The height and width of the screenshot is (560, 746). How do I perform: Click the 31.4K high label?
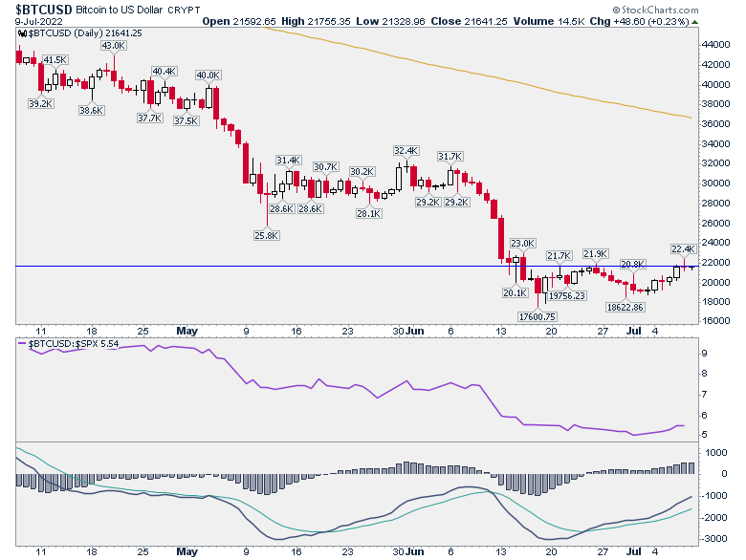tap(288, 161)
